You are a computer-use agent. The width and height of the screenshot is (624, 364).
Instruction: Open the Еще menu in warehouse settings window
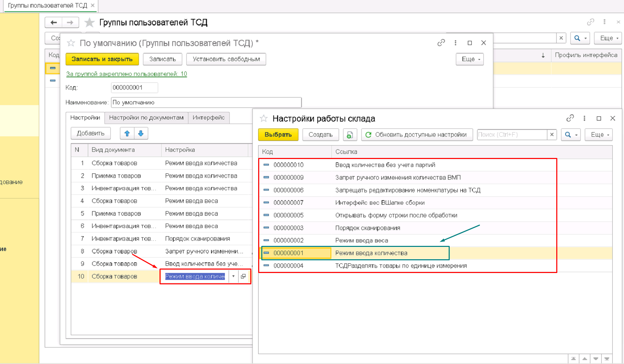point(600,135)
